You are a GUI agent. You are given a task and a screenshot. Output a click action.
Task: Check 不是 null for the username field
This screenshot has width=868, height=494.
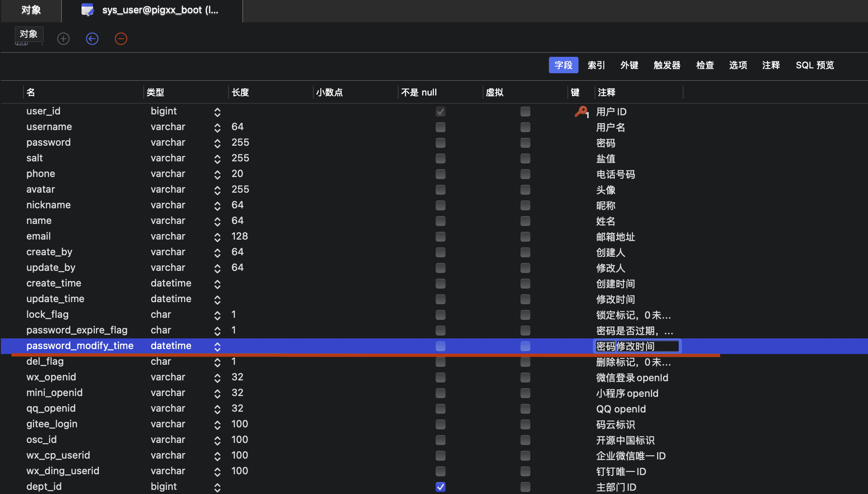point(440,127)
